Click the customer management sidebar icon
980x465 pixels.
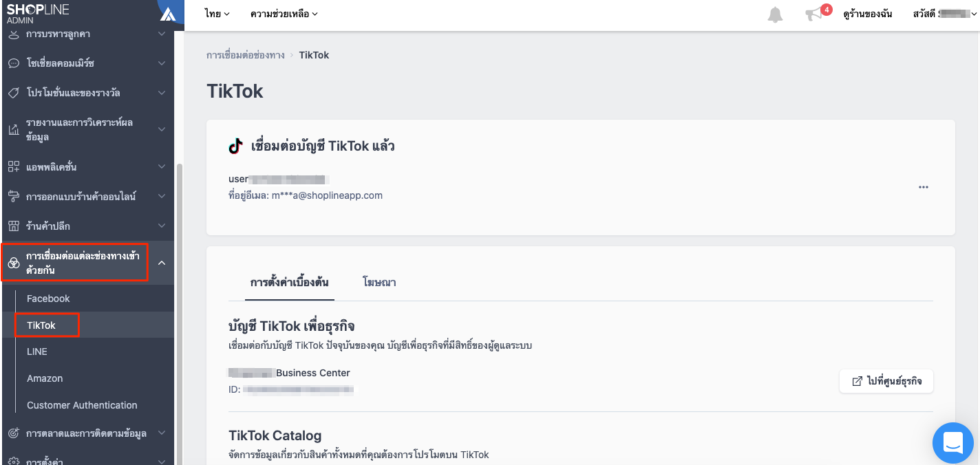tap(13, 33)
